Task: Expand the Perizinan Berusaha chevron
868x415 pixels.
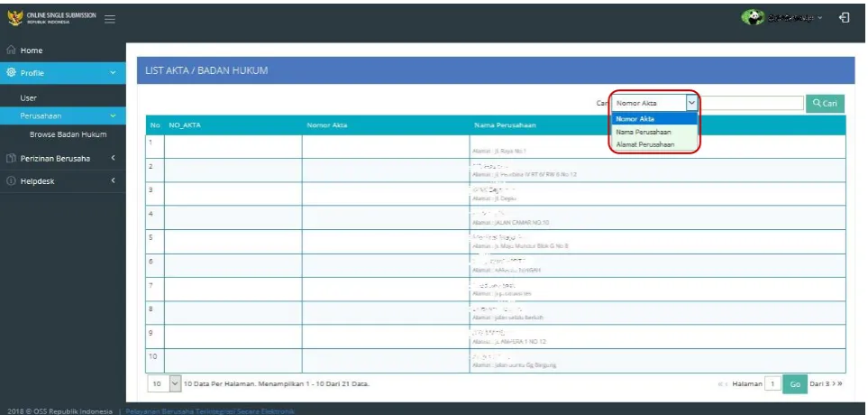Action: tap(113, 158)
